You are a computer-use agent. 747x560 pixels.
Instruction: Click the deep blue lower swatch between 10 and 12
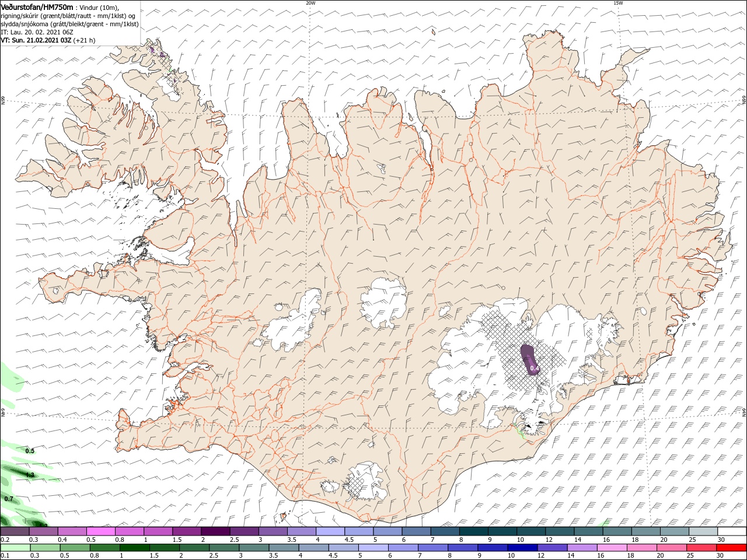522,548
